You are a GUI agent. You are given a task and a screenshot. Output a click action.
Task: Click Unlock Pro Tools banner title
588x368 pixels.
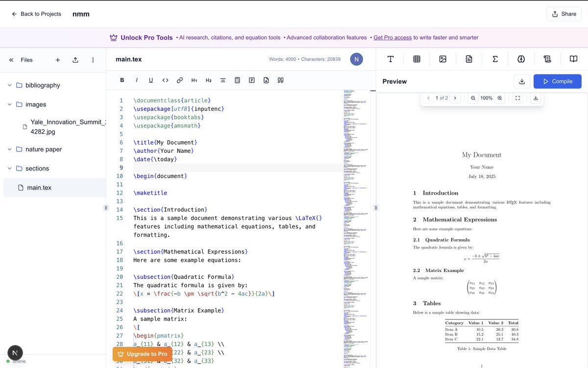[147, 38]
